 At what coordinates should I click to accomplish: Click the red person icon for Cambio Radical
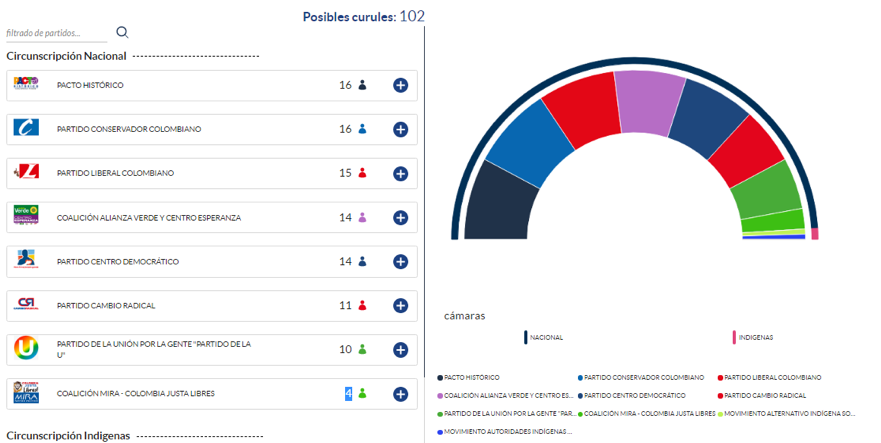[362, 305]
